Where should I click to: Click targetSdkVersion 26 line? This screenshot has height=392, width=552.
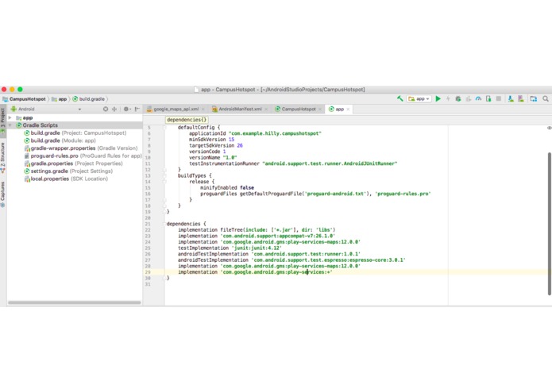216,145
